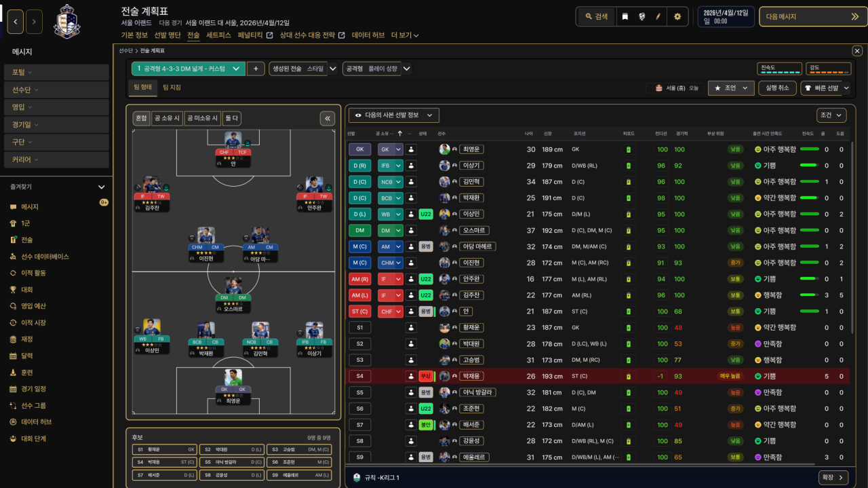This screenshot has height=488, width=868.
Task: Switch pitch view to 공 소유 시
Action: tap(167, 119)
